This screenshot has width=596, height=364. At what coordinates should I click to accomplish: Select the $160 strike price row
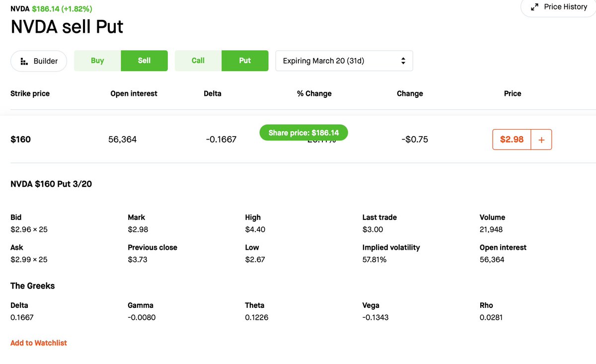(x=298, y=140)
